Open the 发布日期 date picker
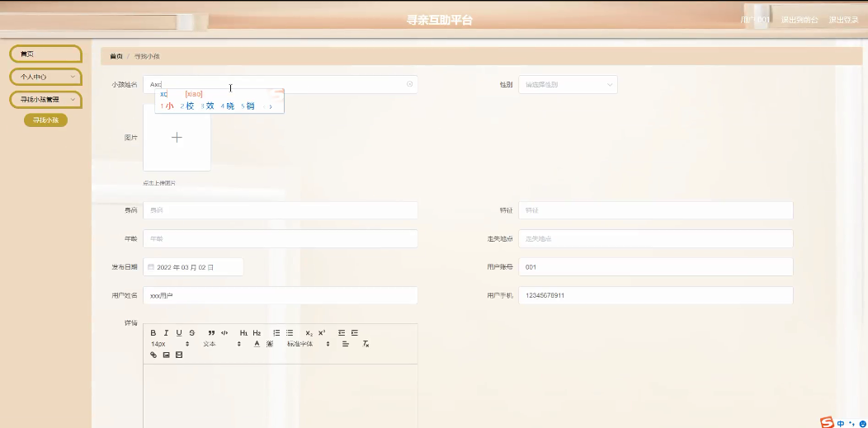The image size is (868, 428). [193, 267]
